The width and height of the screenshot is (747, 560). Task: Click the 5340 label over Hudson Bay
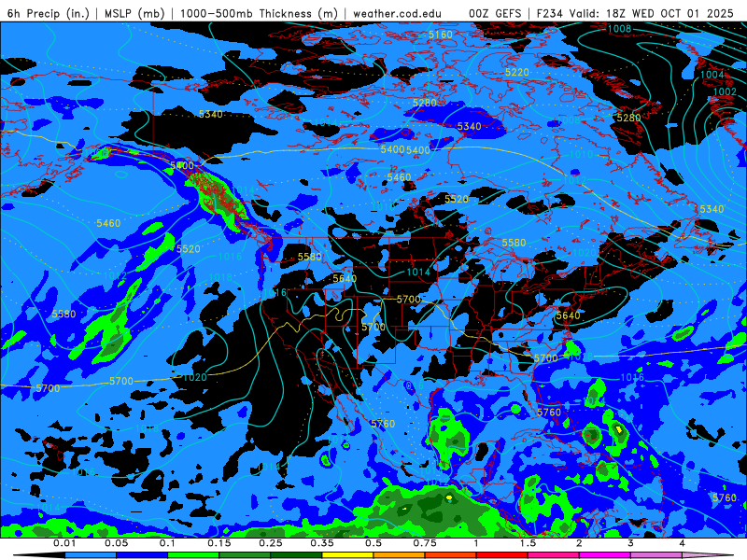(470, 127)
